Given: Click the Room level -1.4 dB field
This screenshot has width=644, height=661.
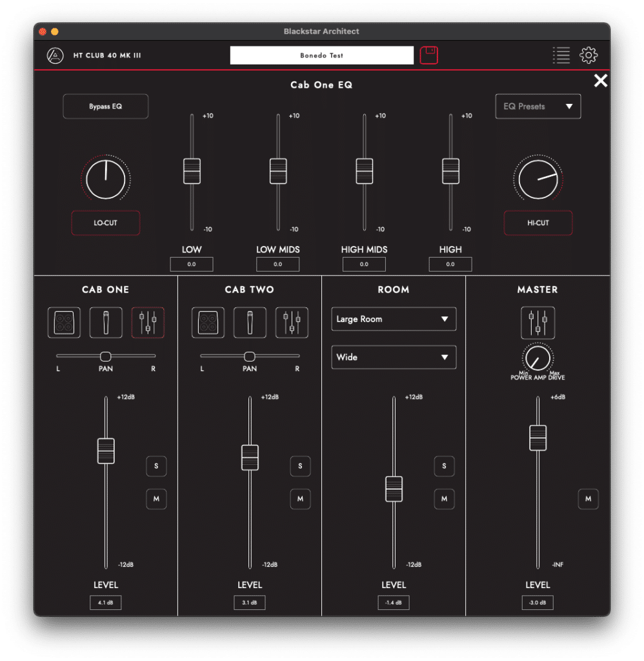Looking at the screenshot, I should point(394,602).
